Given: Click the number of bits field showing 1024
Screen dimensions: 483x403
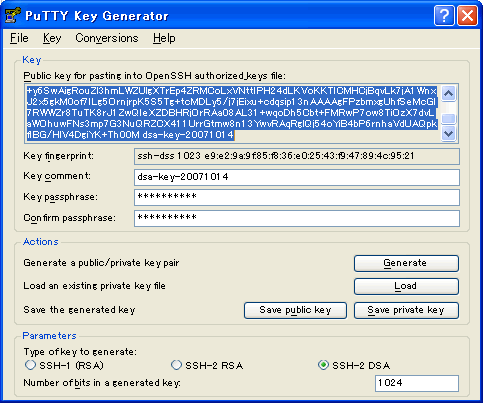Looking at the screenshot, I should point(417,383).
